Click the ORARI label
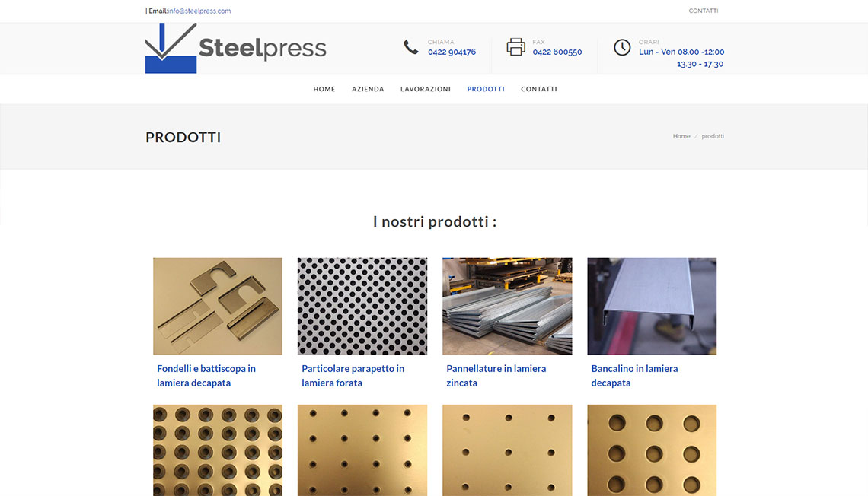Viewport: 868px width, 496px height. [649, 42]
